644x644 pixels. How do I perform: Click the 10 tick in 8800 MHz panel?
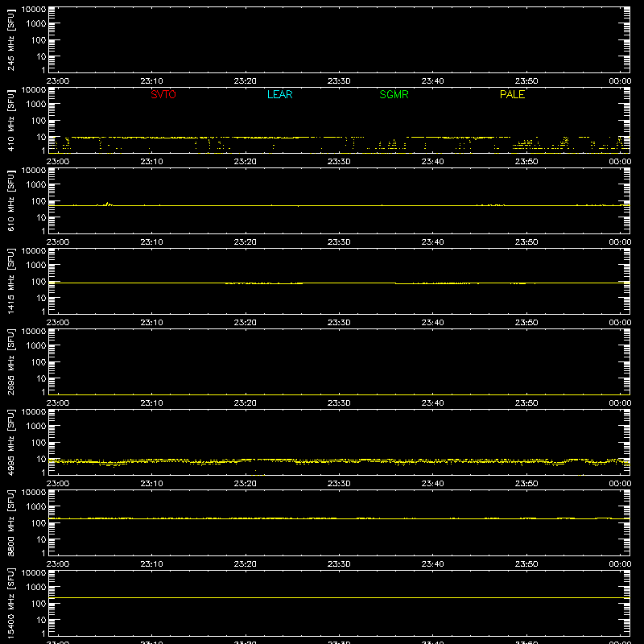(x=41, y=539)
